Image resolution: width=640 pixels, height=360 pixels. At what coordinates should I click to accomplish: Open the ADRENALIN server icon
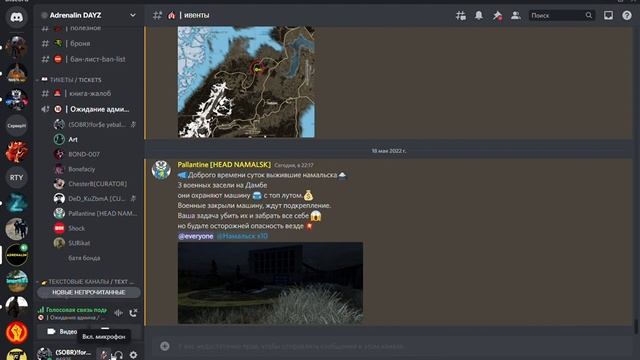(x=16, y=255)
